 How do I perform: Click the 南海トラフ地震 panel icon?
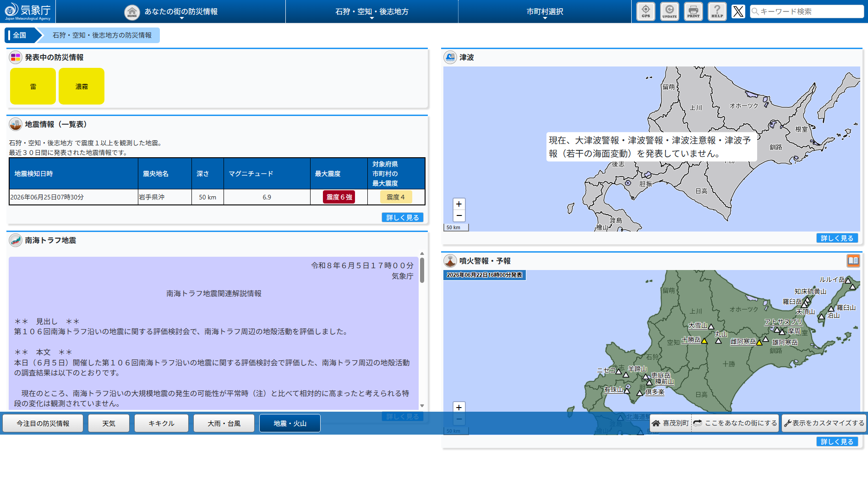click(x=16, y=240)
